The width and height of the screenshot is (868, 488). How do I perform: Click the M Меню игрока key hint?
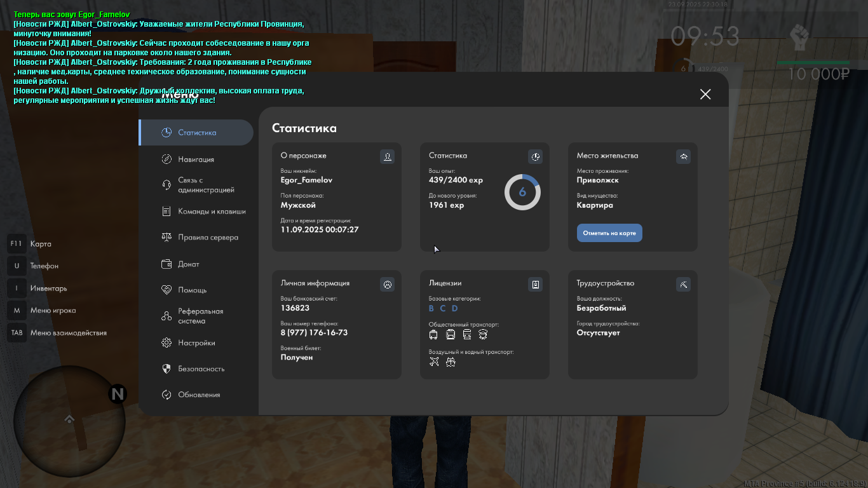click(x=42, y=311)
